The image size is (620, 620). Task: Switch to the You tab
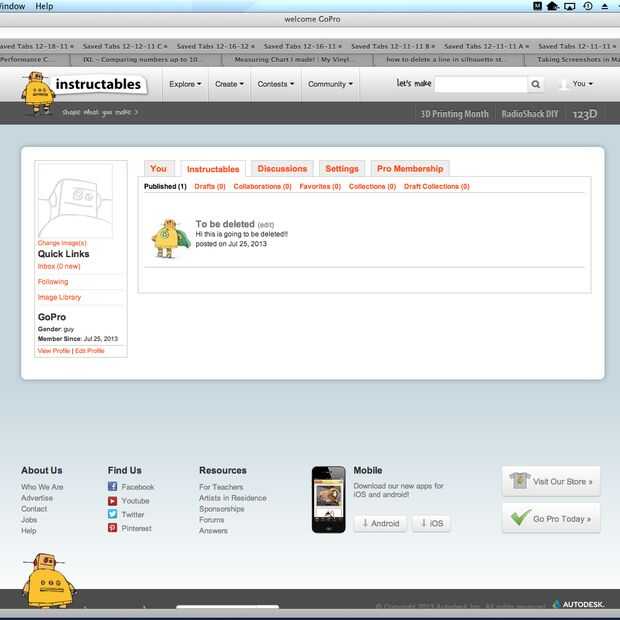159,168
